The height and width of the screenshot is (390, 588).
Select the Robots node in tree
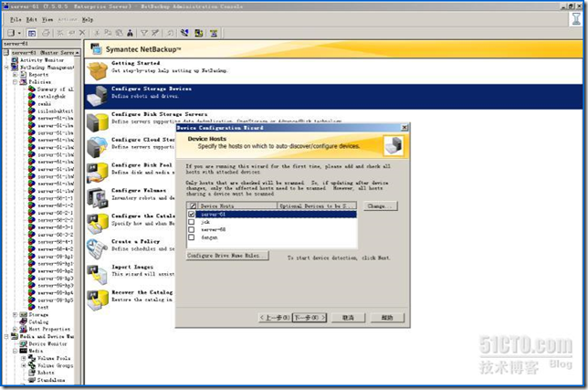pyautogui.click(x=46, y=373)
